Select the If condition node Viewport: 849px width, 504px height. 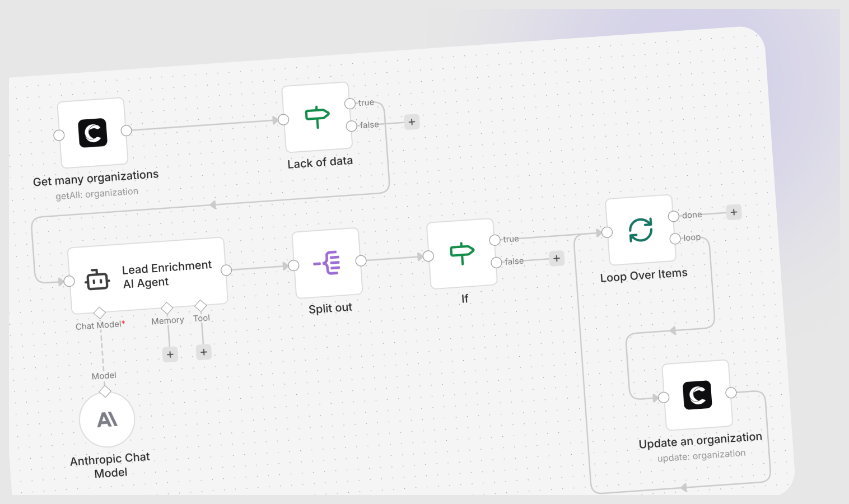pyautogui.click(x=462, y=253)
